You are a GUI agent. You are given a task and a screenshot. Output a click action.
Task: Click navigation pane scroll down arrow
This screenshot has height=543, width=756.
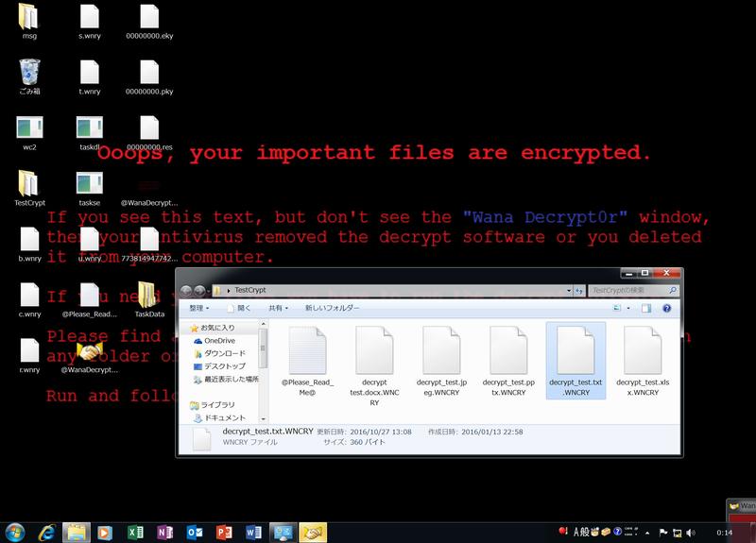point(263,419)
